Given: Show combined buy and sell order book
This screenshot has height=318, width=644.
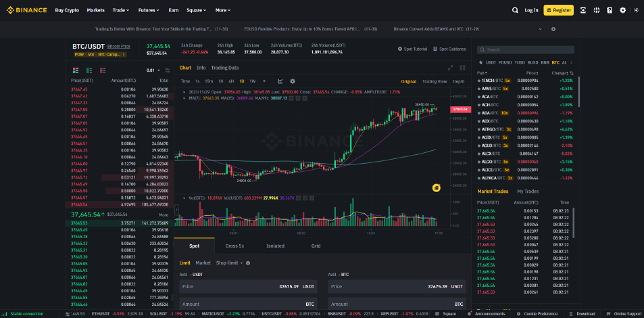Looking at the screenshot, I should [x=76, y=70].
